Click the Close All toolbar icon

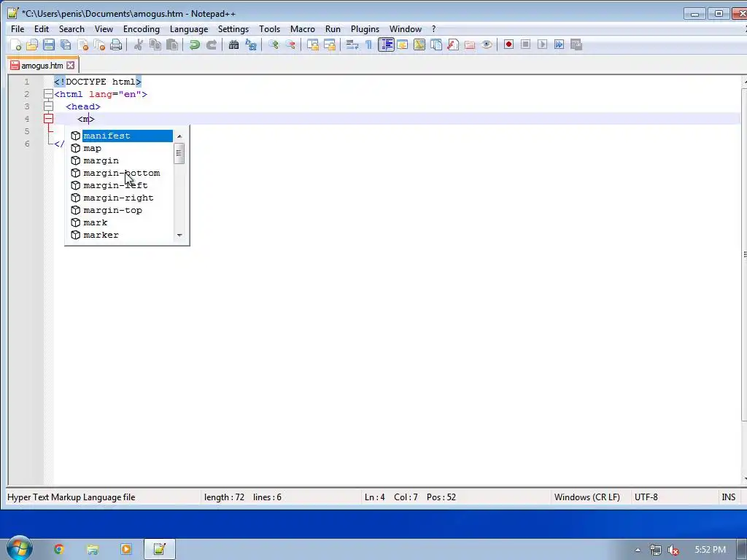99,44
